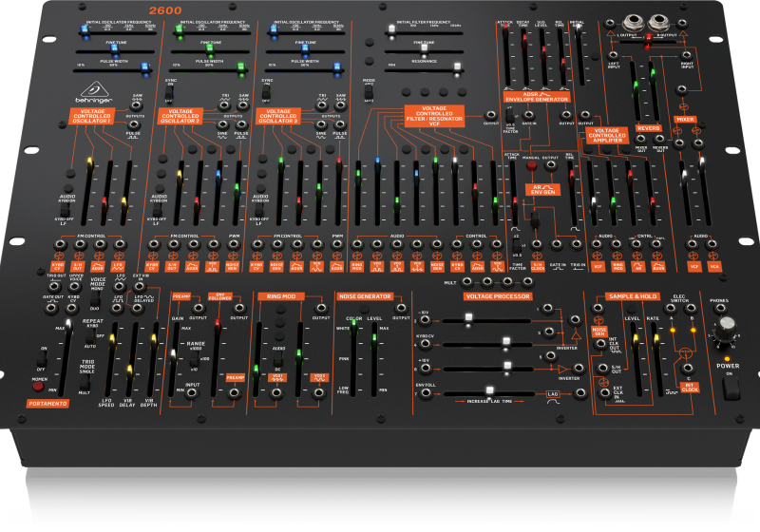Click the preamp GAIN slider

coord(174,359)
